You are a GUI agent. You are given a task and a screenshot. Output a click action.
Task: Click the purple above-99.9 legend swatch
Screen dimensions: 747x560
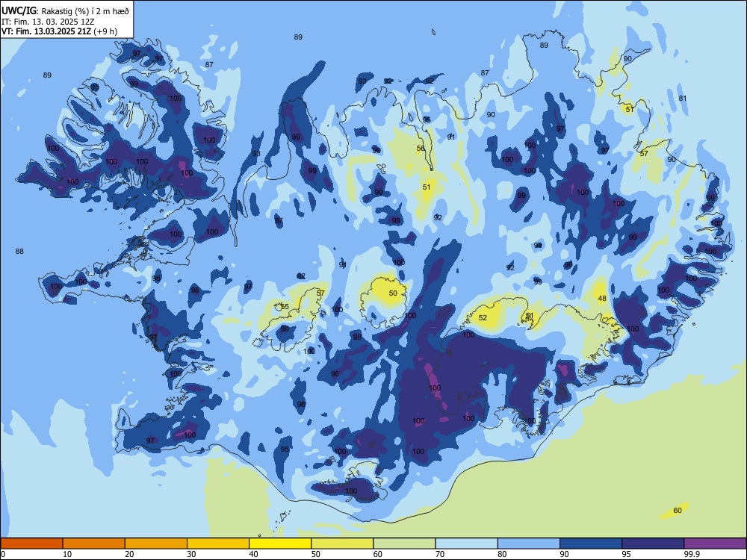pos(715,544)
